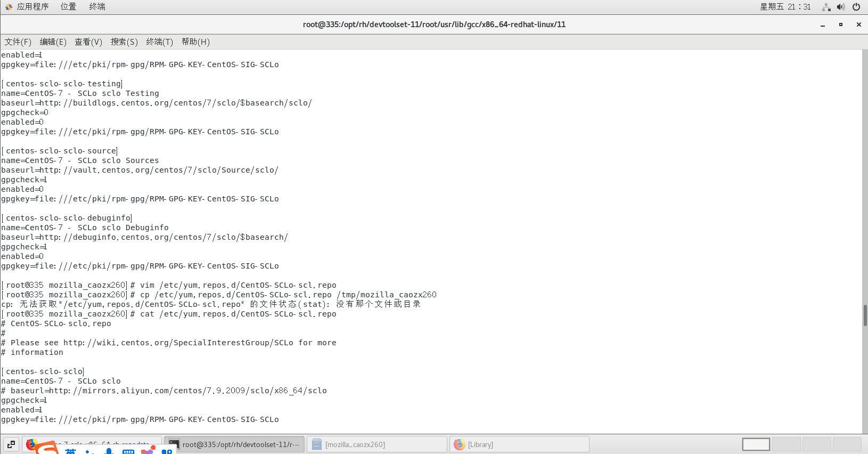Open the 终端 app menu in top panel
Image resolution: width=868 pixels, height=454 pixels.
pos(97,6)
